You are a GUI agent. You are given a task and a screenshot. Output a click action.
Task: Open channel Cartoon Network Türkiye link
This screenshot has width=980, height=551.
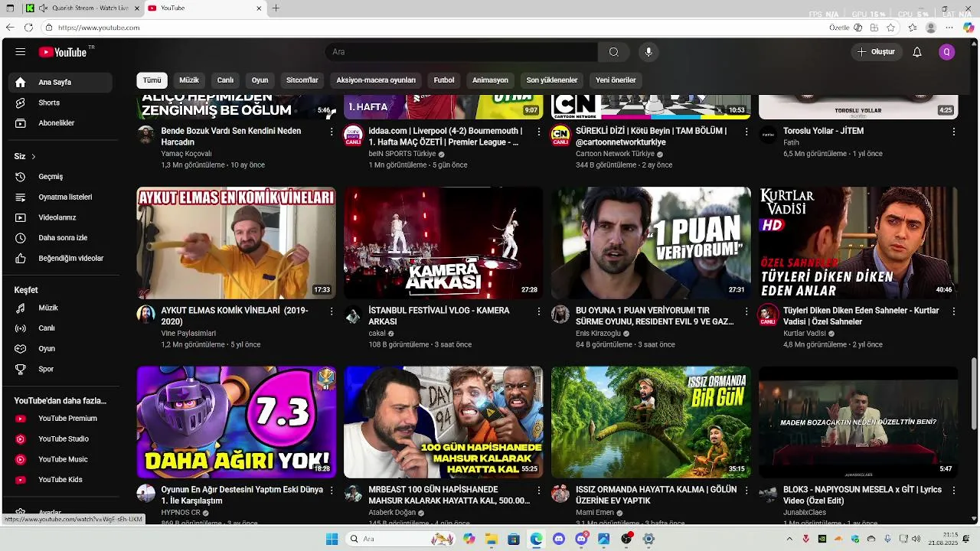[x=615, y=154]
